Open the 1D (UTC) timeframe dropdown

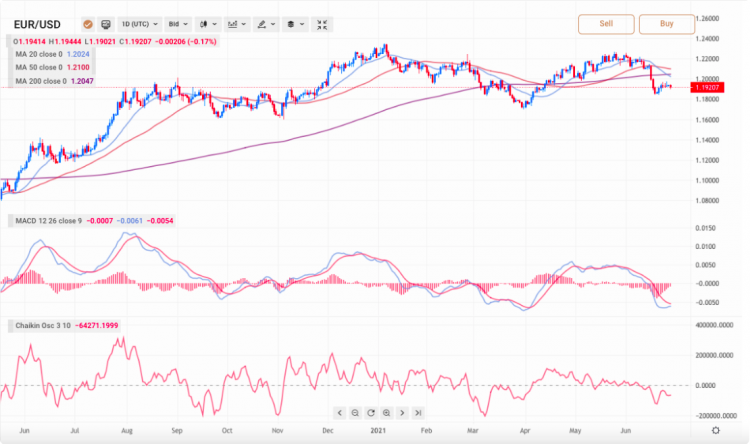tap(139, 22)
